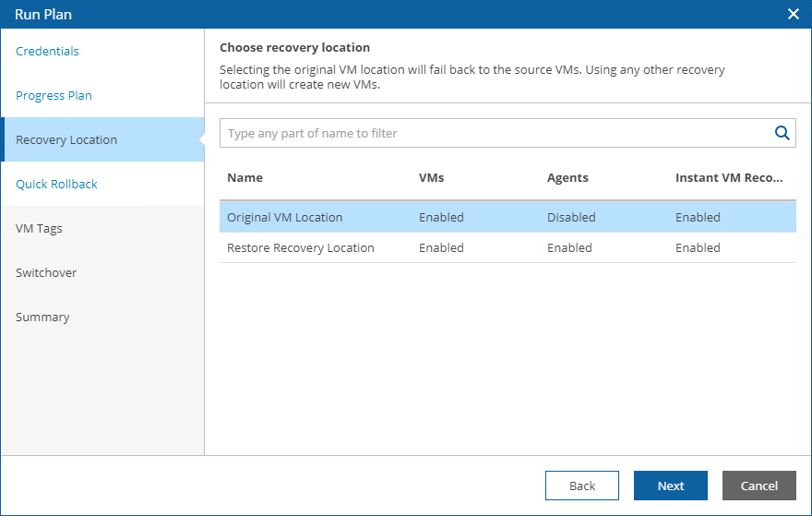The height and width of the screenshot is (516, 812).
Task: Sort by Instant VM Recovery column
Action: [x=729, y=178]
